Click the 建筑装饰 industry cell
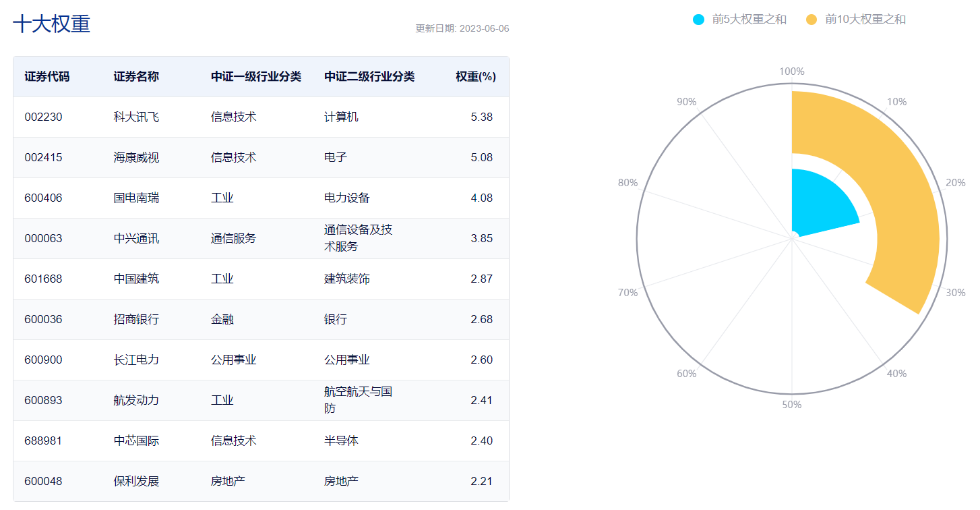The width and height of the screenshot is (980, 510). tap(347, 279)
